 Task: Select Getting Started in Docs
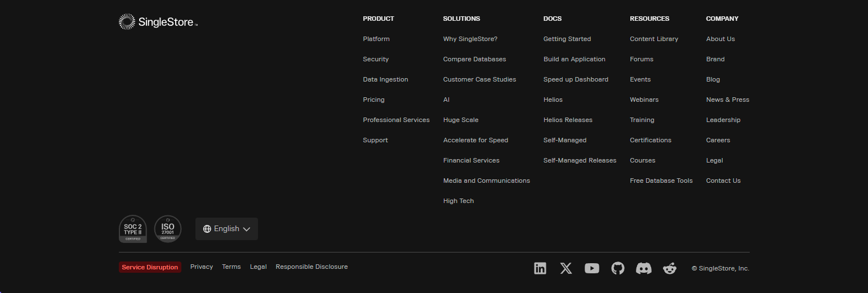pyautogui.click(x=567, y=39)
